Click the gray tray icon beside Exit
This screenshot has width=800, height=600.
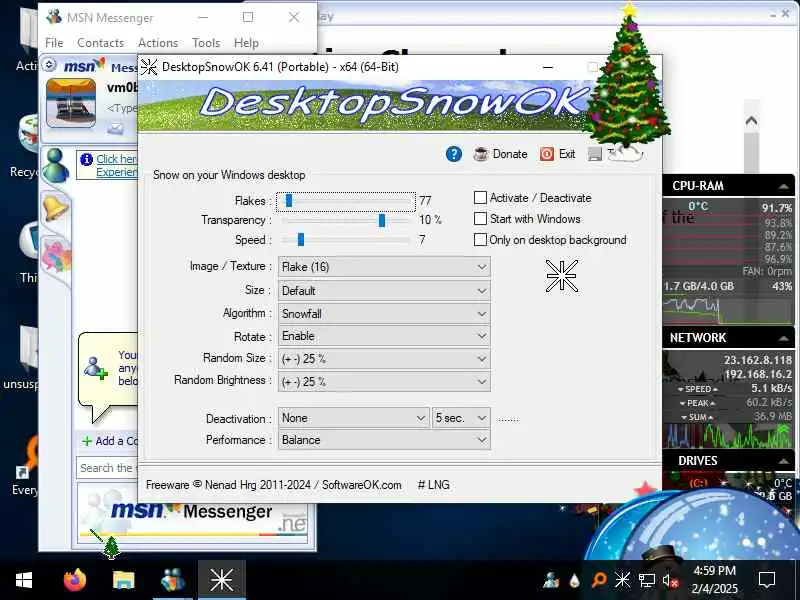[x=595, y=154]
